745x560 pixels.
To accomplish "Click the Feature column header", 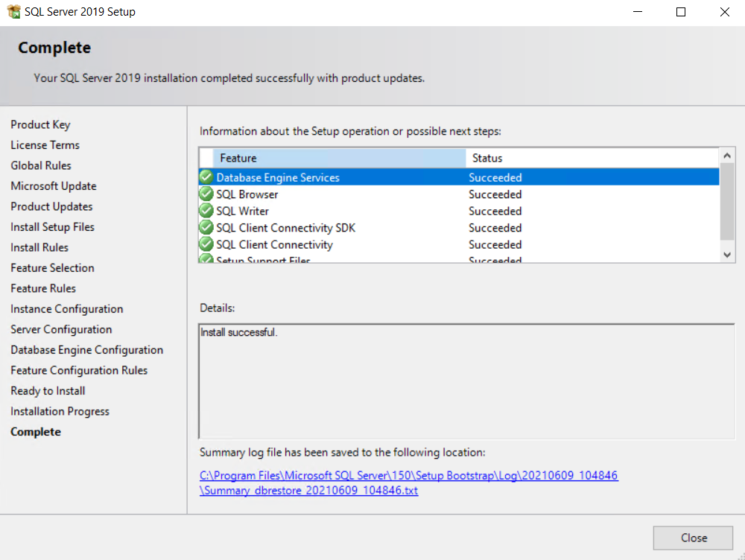I will [339, 158].
